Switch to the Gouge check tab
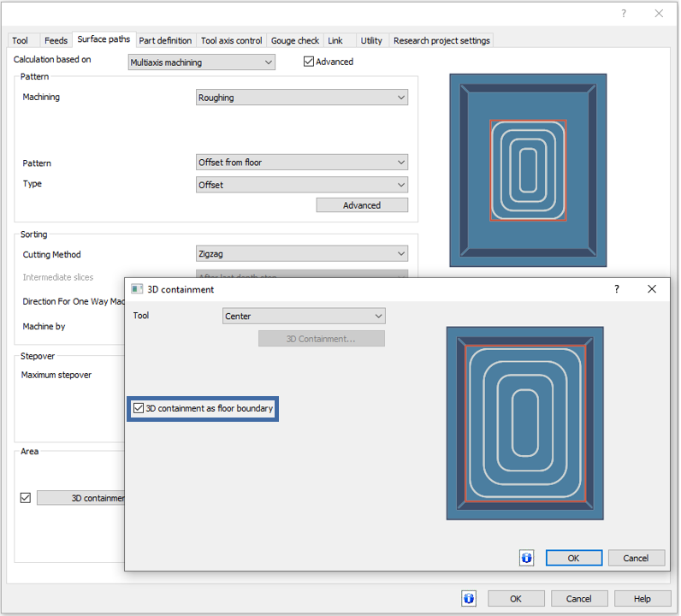Image resolution: width=681 pixels, height=616 pixels. pos(295,40)
